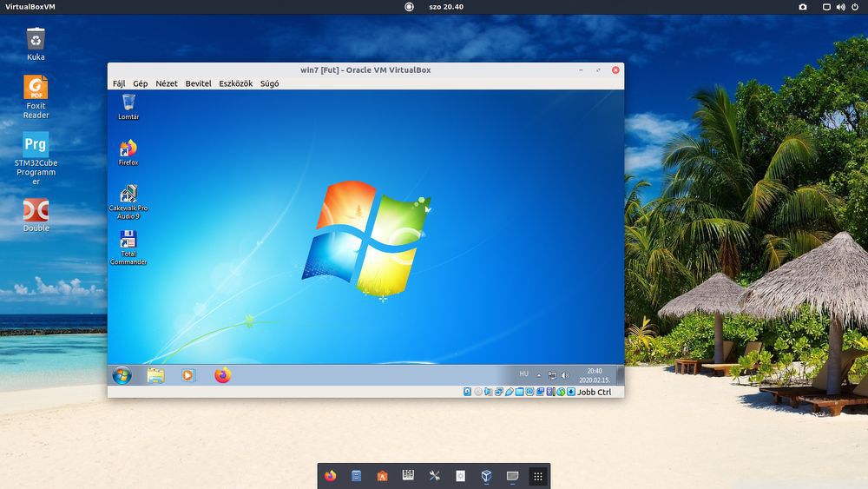Select the Double desktop icon
The height and width of the screenshot is (489, 868).
36,215
